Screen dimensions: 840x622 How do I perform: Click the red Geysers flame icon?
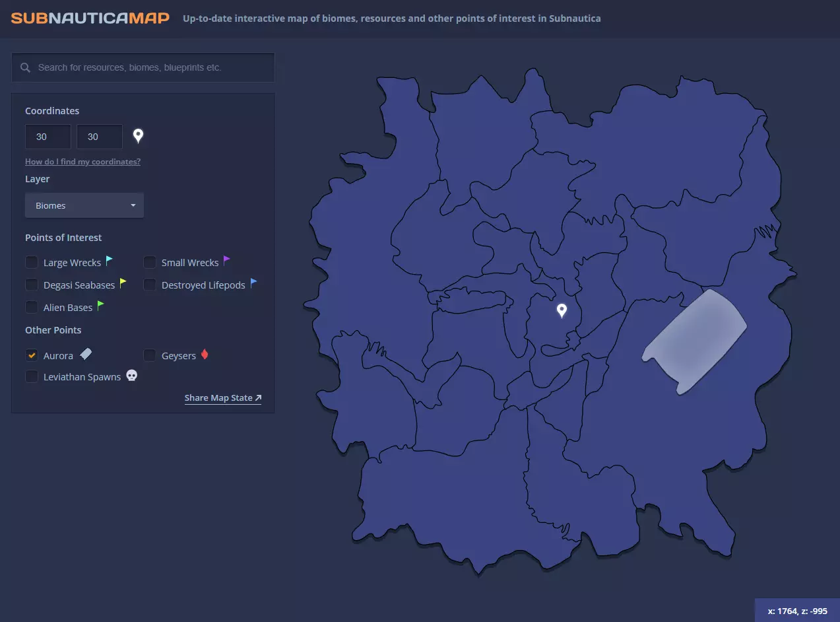coord(205,355)
